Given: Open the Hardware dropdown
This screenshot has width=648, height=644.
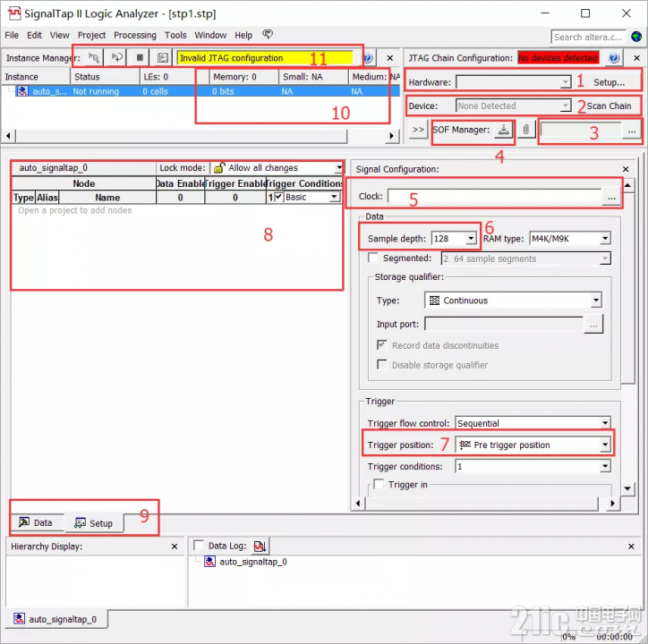Looking at the screenshot, I should tap(566, 82).
